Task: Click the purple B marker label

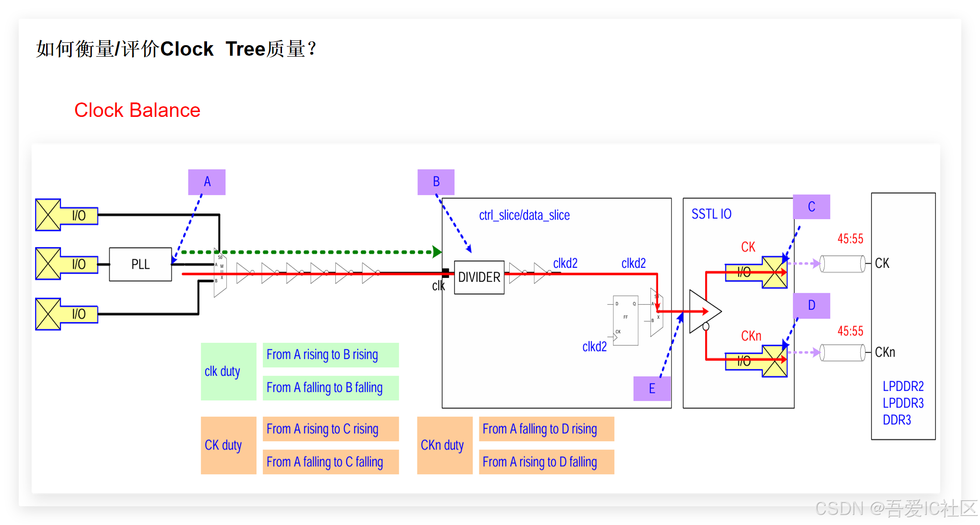Action: 436,182
